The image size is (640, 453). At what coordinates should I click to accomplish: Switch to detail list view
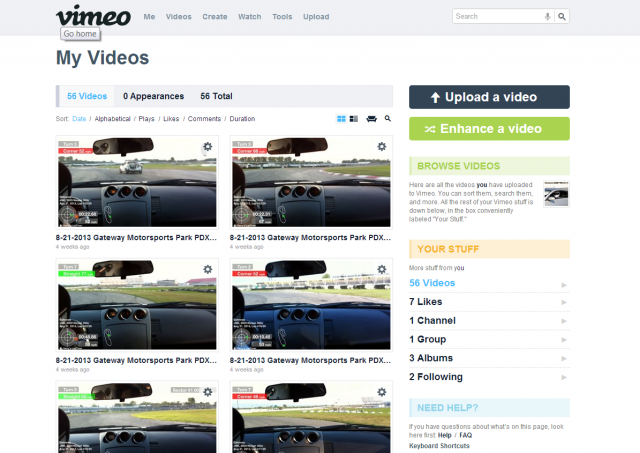(x=354, y=119)
